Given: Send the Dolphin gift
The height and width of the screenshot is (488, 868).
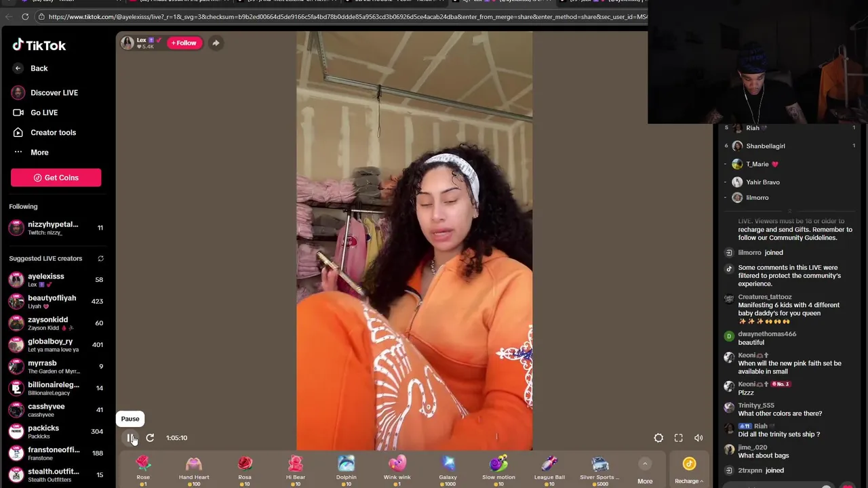Looking at the screenshot, I should (346, 470).
